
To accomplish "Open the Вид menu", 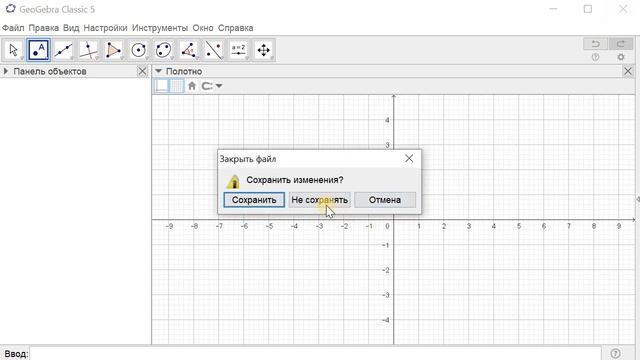I will click(71, 28).
